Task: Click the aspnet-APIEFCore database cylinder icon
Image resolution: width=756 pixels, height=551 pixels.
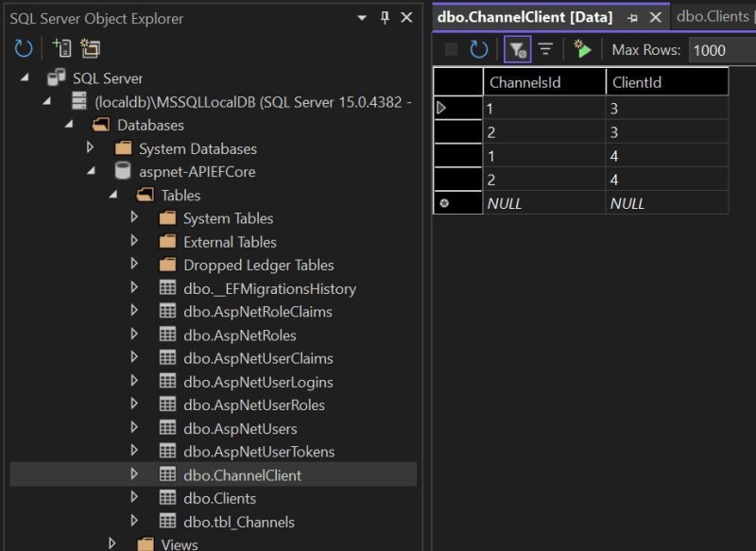Action: click(123, 171)
